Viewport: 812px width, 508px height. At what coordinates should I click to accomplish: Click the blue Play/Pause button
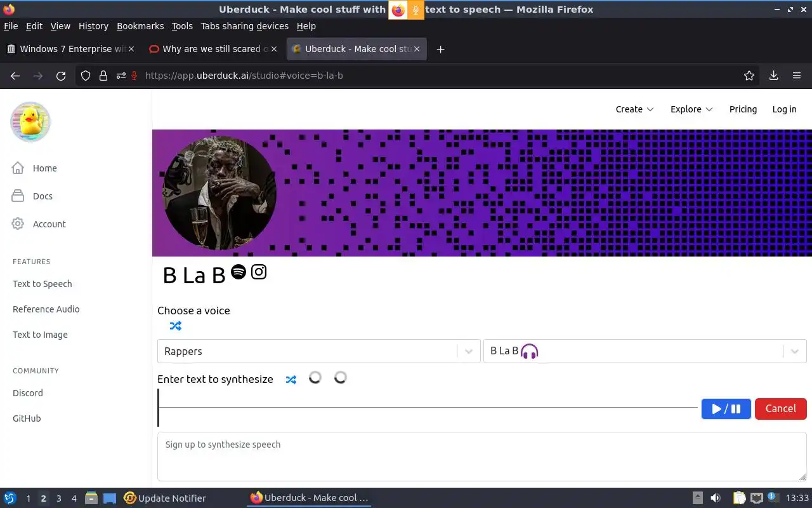coord(726,409)
